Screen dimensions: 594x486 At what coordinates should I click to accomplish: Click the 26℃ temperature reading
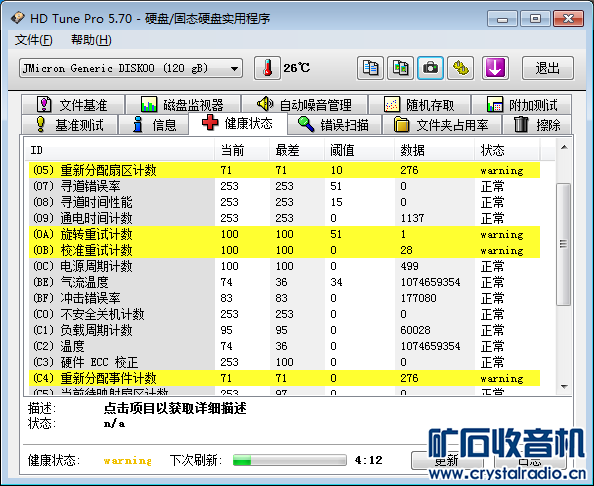pos(297,68)
